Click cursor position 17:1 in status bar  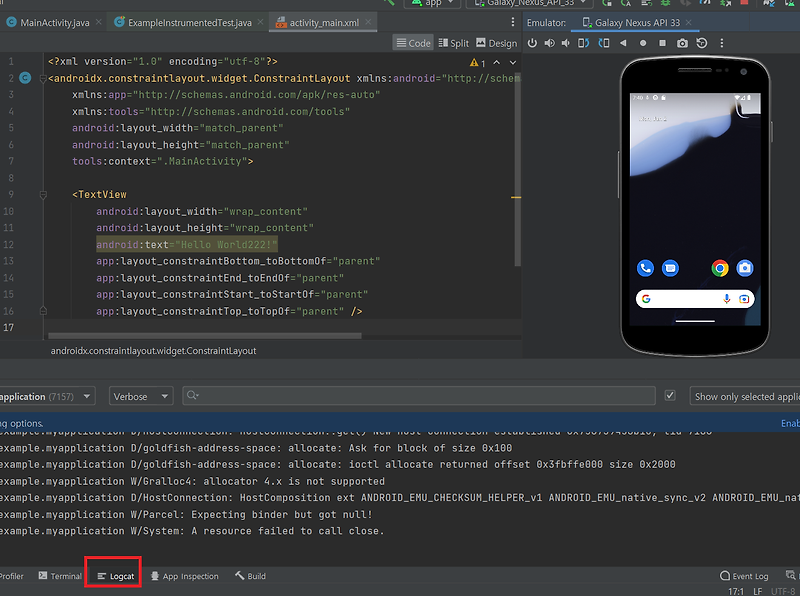735,591
